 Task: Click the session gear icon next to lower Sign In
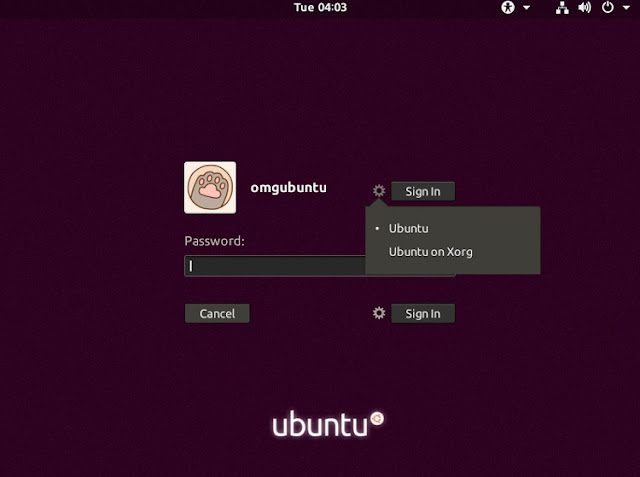coord(379,313)
